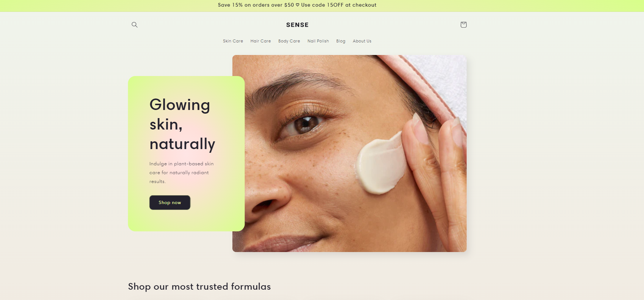The height and width of the screenshot is (300, 644).
Task: Open the About Us page
Action: click(x=362, y=41)
